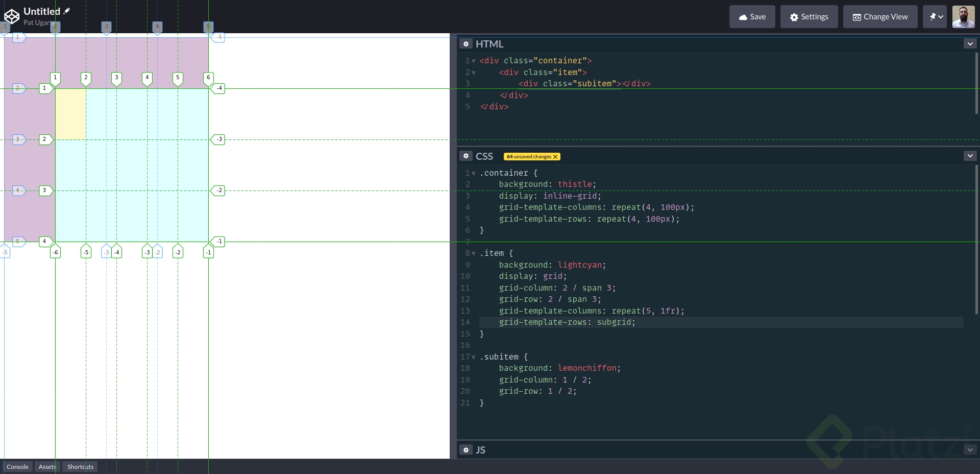Collapse the JS panel chevron
This screenshot has width=980, height=474.
coord(969,450)
